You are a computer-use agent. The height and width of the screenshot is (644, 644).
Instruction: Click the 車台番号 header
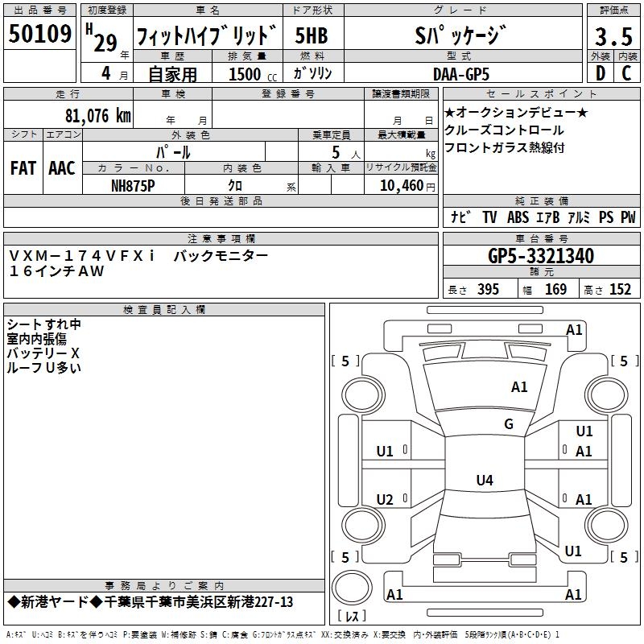click(541, 238)
